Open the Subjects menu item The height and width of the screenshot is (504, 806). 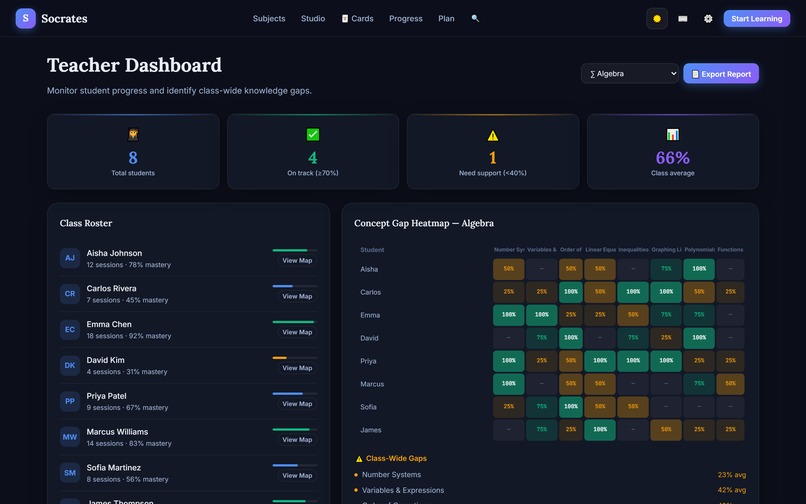pos(269,19)
